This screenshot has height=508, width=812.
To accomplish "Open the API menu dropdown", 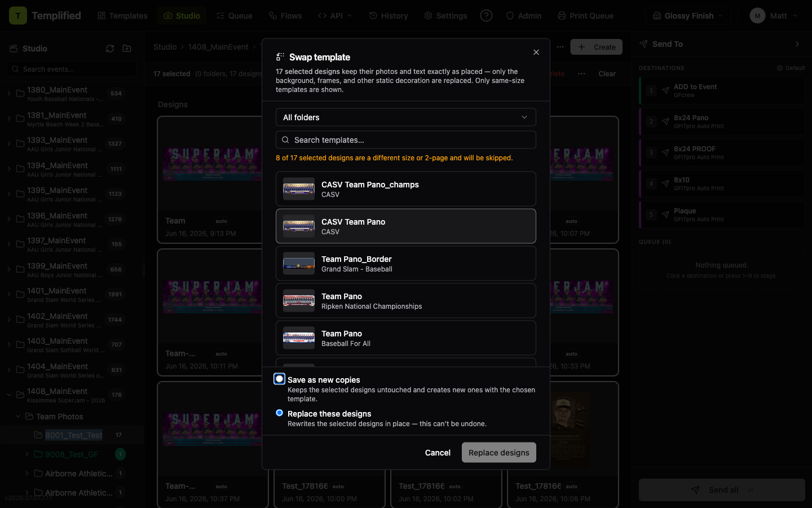I will [335, 16].
